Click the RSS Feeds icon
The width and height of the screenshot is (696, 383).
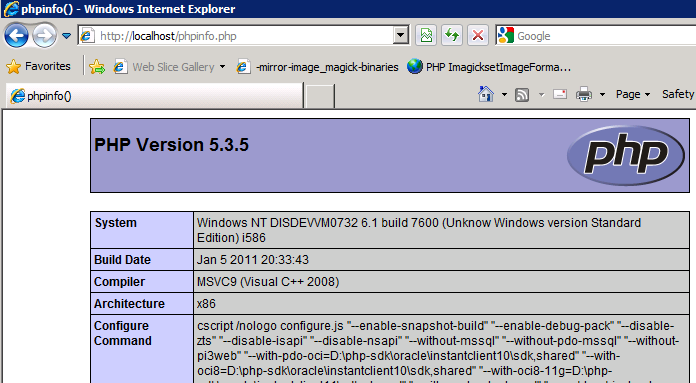[522, 95]
